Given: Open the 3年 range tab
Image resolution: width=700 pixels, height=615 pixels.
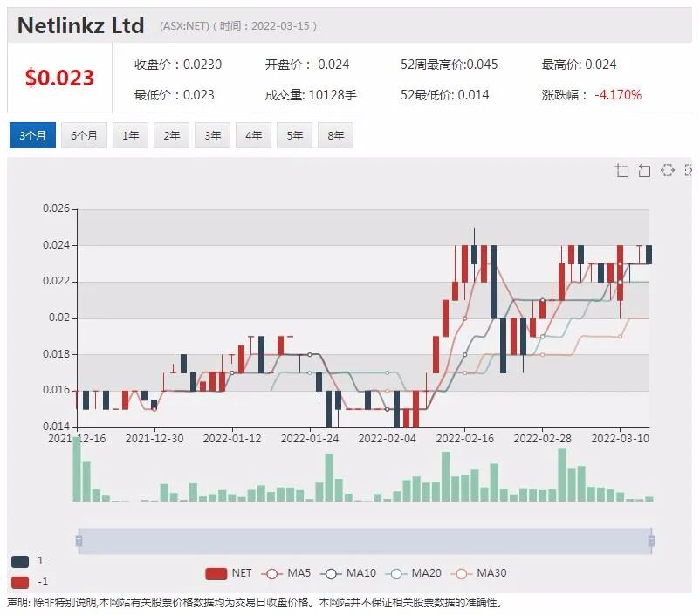Looking at the screenshot, I should [212, 135].
